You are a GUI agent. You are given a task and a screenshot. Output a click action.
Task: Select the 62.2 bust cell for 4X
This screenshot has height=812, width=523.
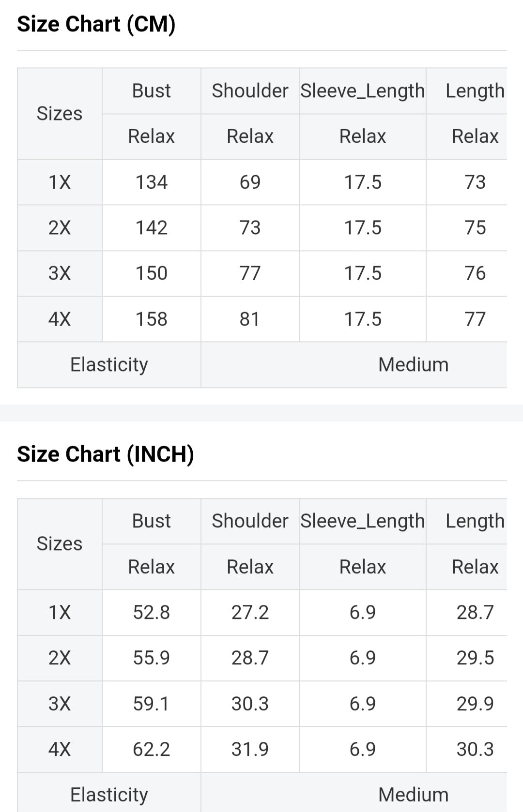151,750
